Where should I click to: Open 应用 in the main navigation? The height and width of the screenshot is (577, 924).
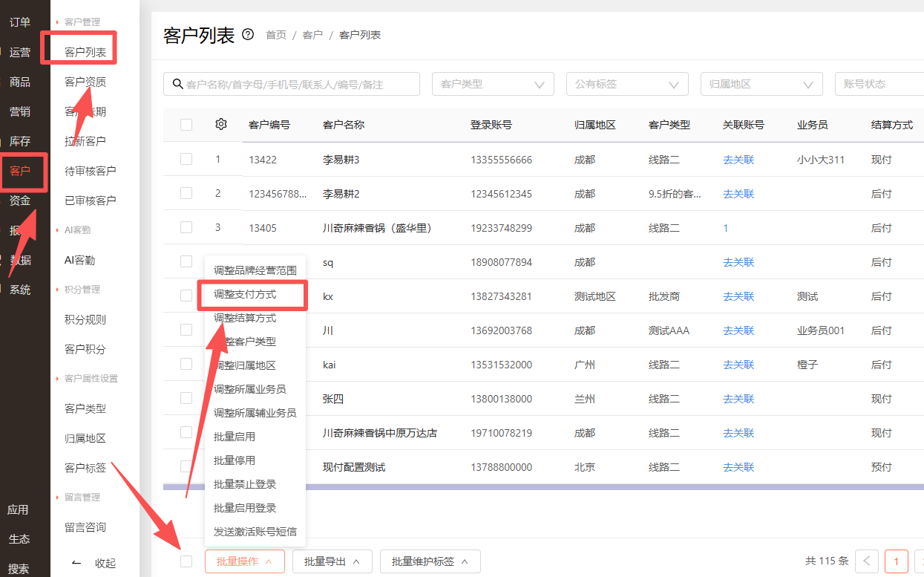pyautogui.click(x=18, y=509)
